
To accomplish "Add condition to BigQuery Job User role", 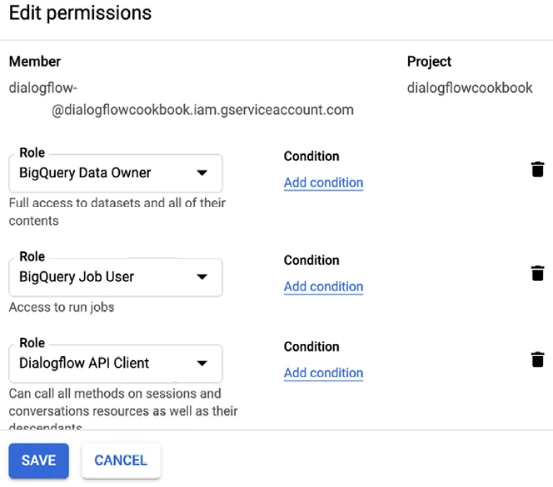I will coord(323,287).
